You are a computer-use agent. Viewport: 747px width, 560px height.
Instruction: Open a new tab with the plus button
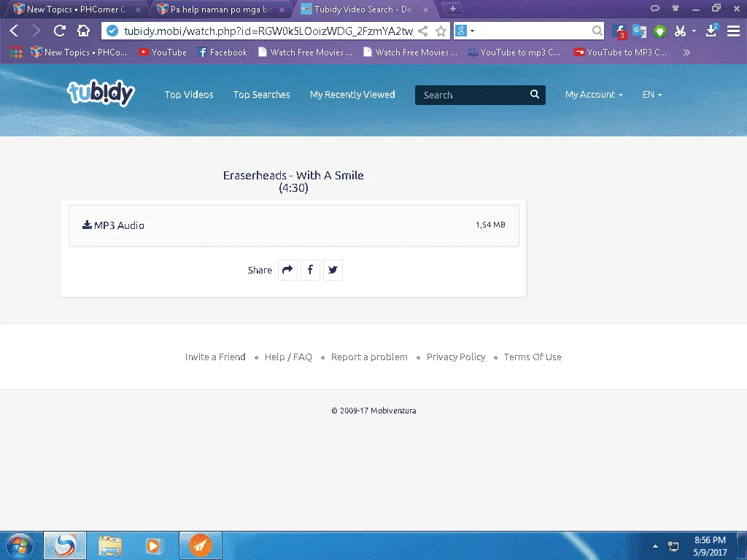(452, 9)
